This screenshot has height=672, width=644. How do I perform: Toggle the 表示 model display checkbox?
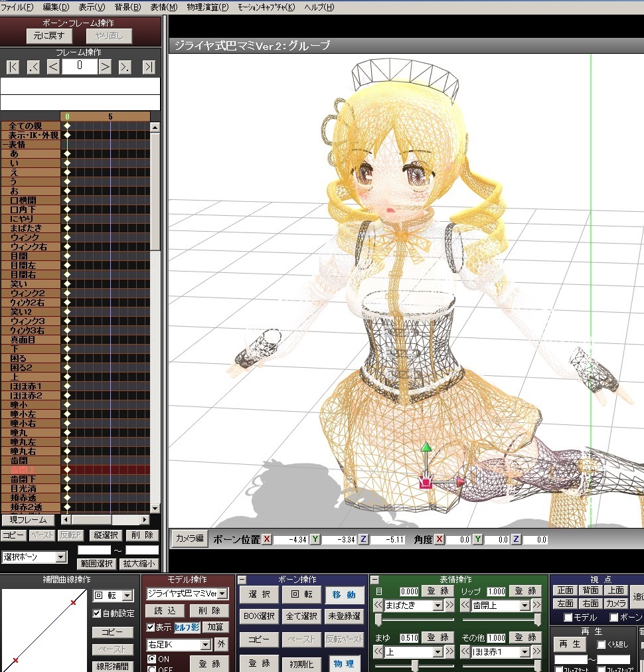(151, 627)
